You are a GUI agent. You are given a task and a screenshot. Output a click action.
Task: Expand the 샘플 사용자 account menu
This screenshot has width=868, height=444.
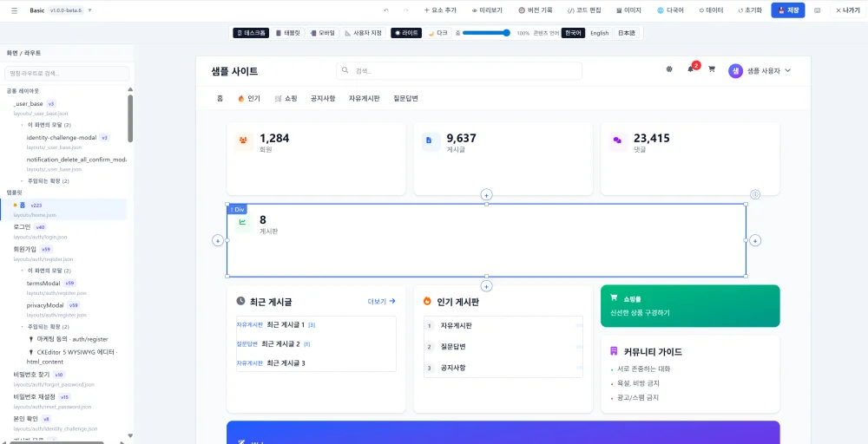coord(759,71)
